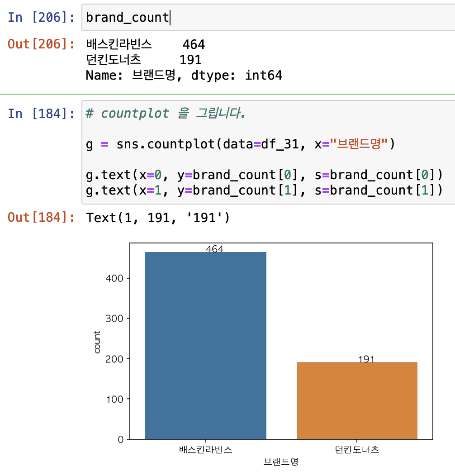Click the y-axis tick label '300'
This screenshot has width=455, height=476.
coord(114,319)
